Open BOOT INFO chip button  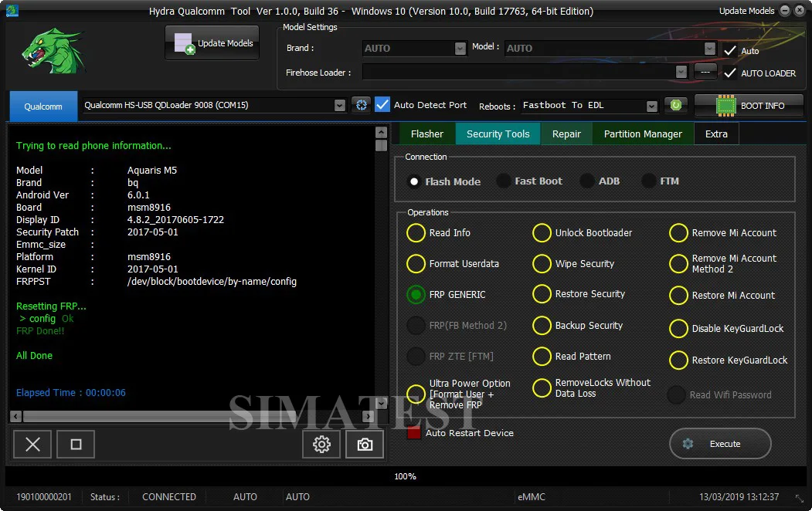pos(749,106)
